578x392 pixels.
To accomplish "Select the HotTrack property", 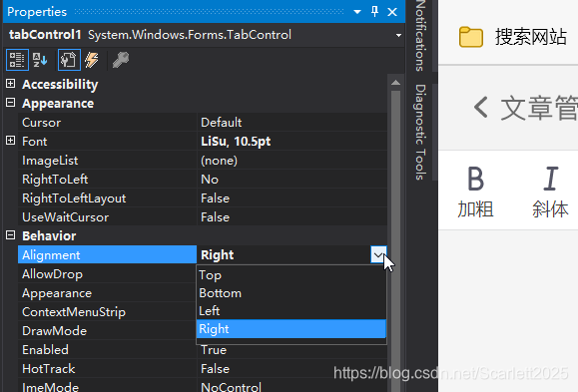I will pyautogui.click(x=107, y=369).
